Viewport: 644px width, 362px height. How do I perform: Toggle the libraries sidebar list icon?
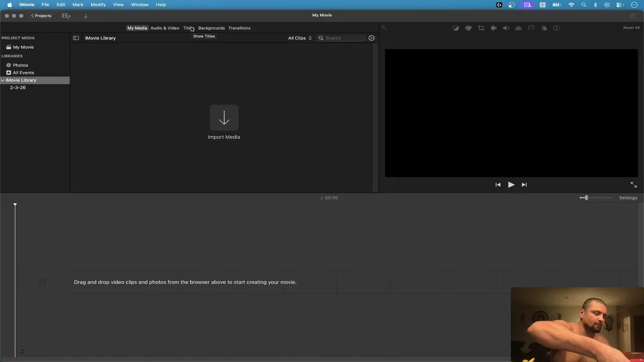[x=76, y=38]
